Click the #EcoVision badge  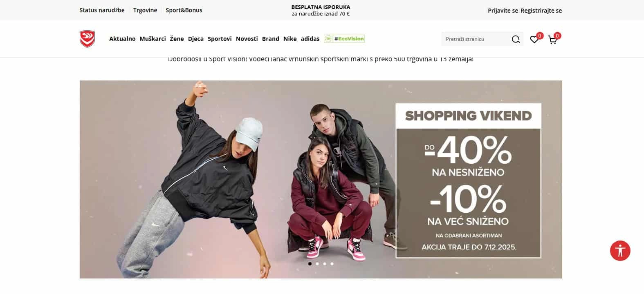coord(344,39)
